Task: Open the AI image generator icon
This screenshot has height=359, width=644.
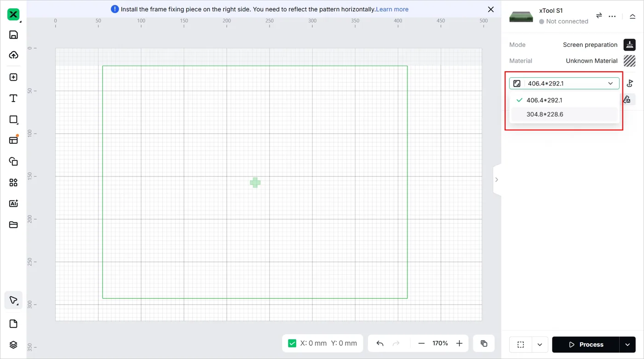Action: [13, 204]
